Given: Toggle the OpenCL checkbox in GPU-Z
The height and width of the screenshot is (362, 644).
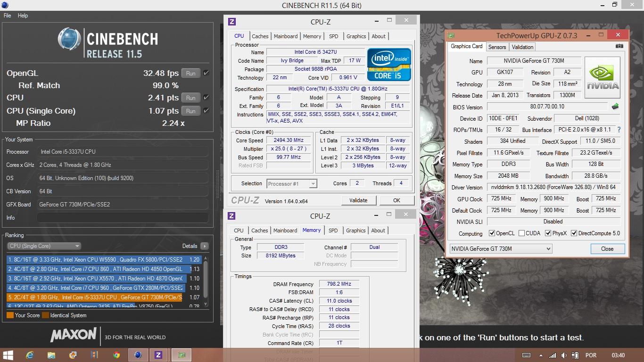Looking at the screenshot, I should coord(492,233).
